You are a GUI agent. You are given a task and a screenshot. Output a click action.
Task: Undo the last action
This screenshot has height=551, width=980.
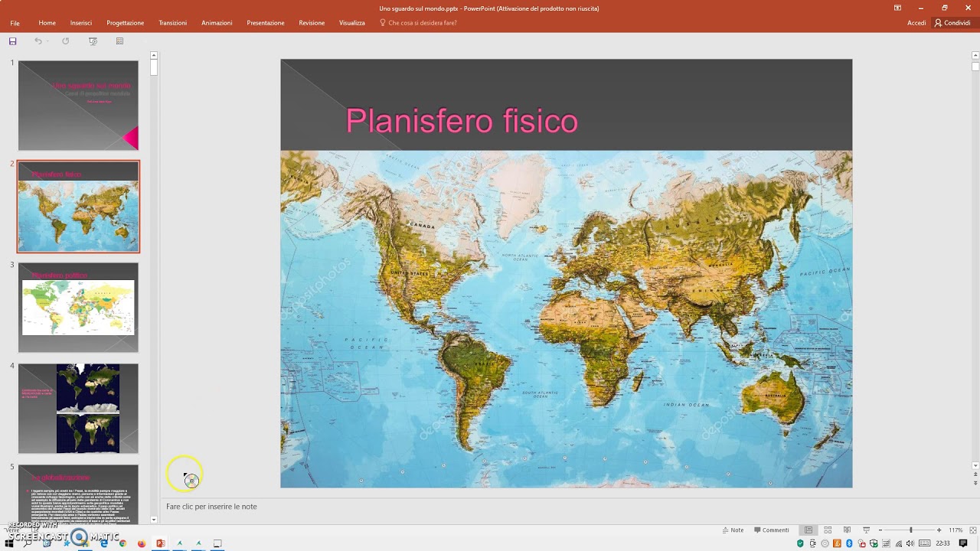click(38, 41)
